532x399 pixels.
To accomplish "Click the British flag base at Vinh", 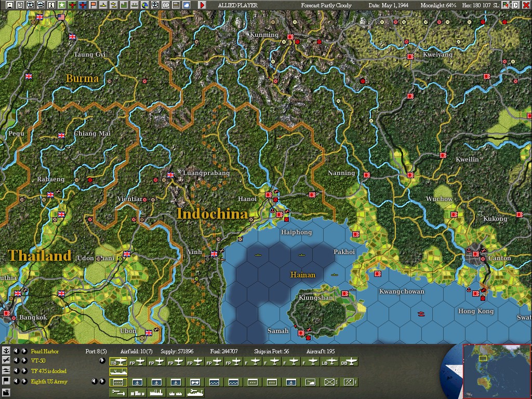I will 214,254.
